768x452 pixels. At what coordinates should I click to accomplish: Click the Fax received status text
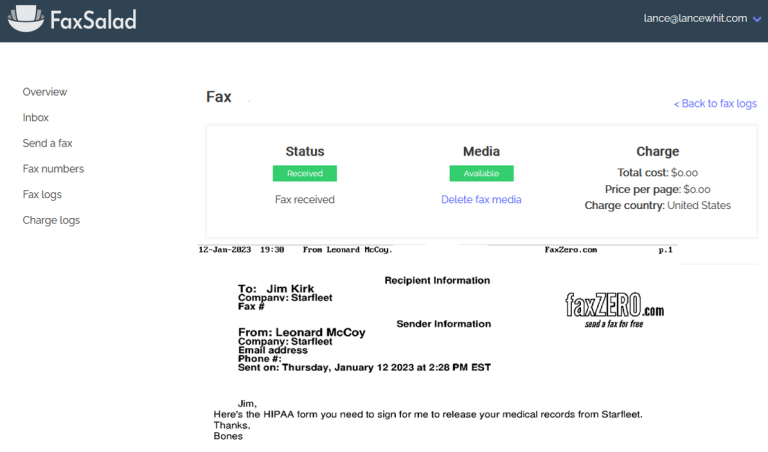[305, 199]
